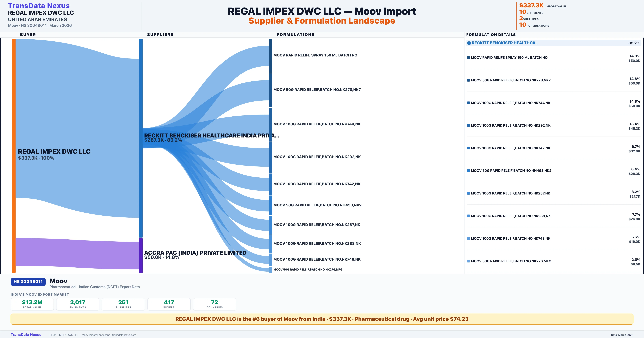
Task: Open the $13.2M Total Value stat card
Action: [x=32, y=304]
